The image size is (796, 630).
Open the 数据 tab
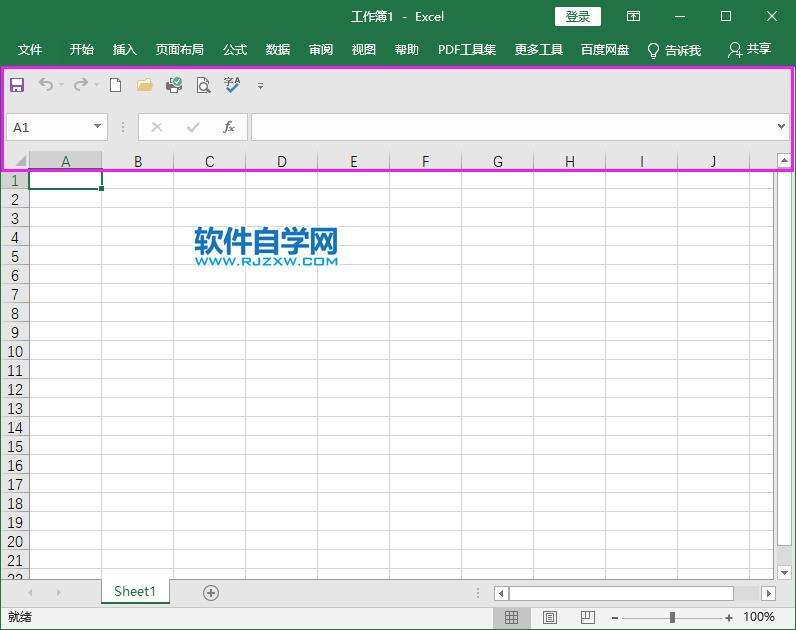point(278,50)
